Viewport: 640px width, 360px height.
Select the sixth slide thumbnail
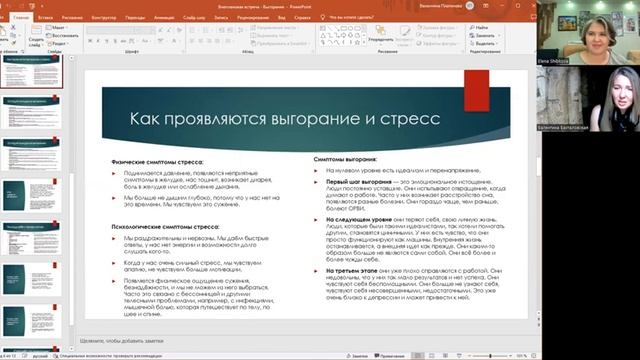pyautogui.click(x=32, y=279)
